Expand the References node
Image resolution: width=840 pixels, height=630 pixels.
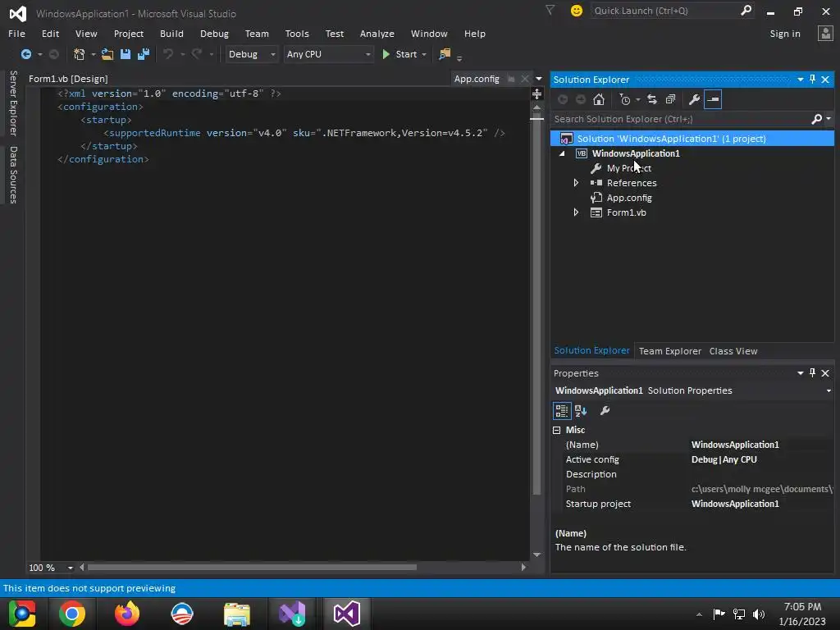pyautogui.click(x=576, y=183)
